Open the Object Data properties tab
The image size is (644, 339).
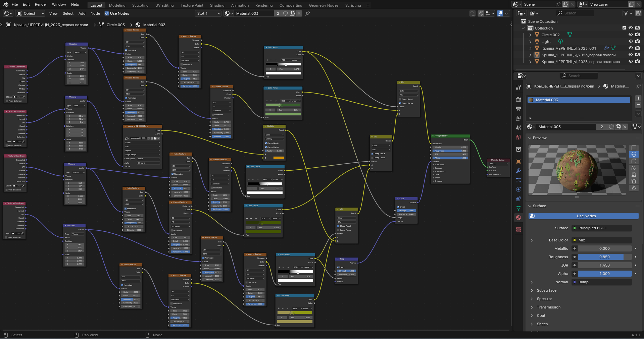[518, 208]
